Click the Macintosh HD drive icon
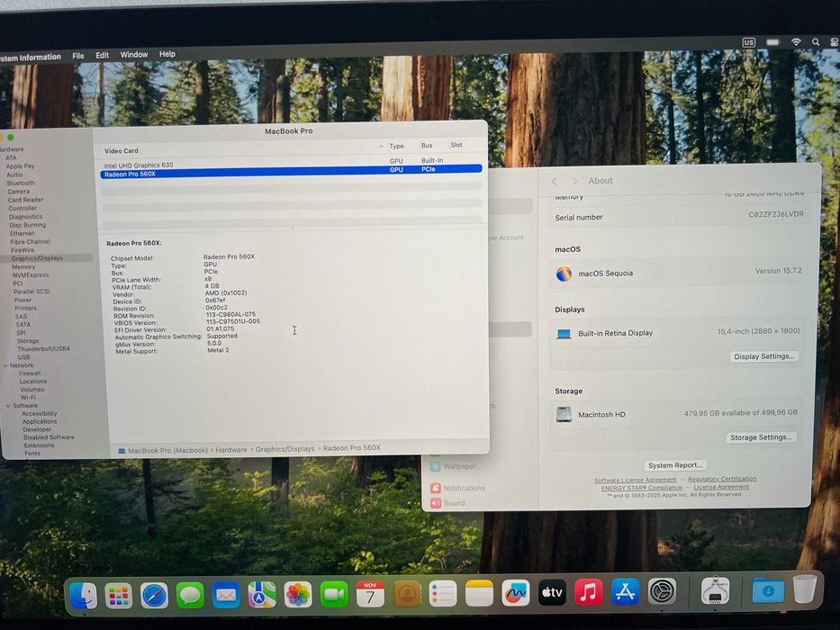 [564, 414]
